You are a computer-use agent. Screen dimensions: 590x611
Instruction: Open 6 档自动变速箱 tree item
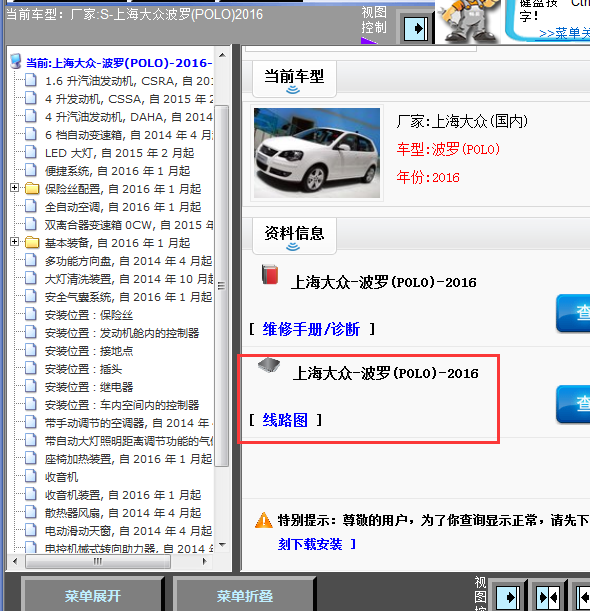129,135
